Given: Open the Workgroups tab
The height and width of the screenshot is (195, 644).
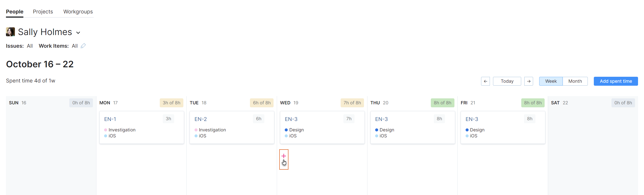Looking at the screenshot, I should 78,11.
